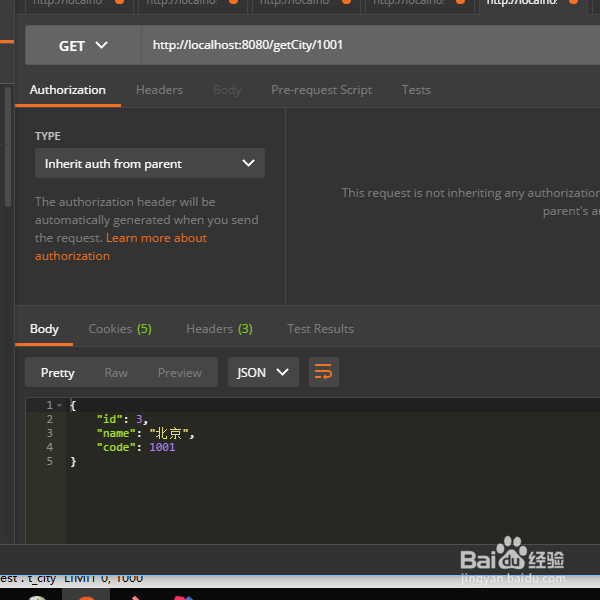Click the request URL input field

[370, 46]
